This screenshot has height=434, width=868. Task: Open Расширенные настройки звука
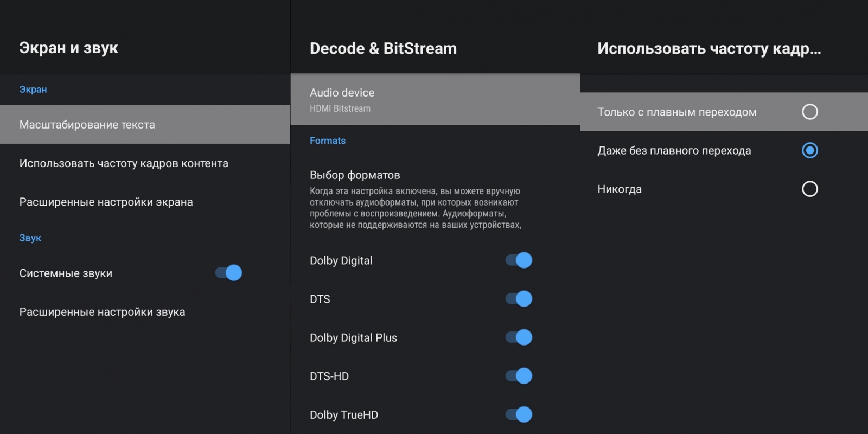pos(103,312)
